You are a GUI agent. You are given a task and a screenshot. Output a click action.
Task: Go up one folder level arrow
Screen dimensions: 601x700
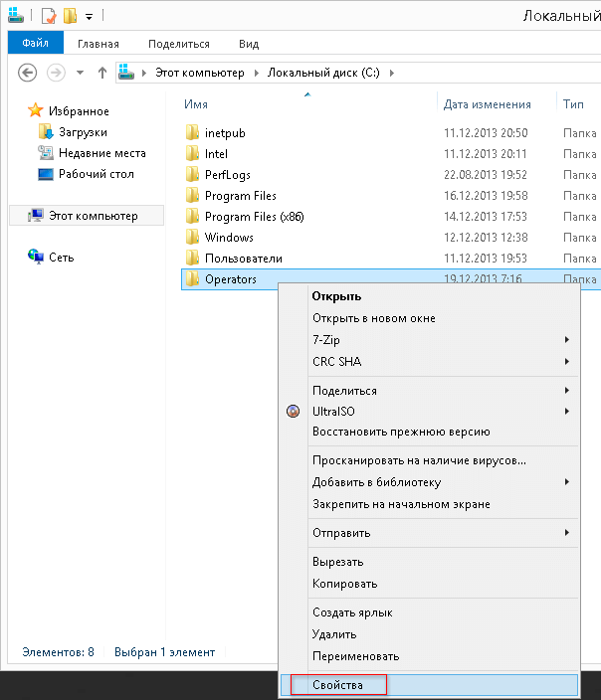coord(102,73)
